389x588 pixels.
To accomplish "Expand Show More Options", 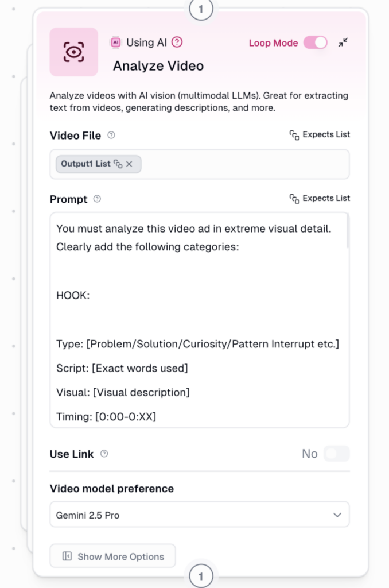I will 113,556.
